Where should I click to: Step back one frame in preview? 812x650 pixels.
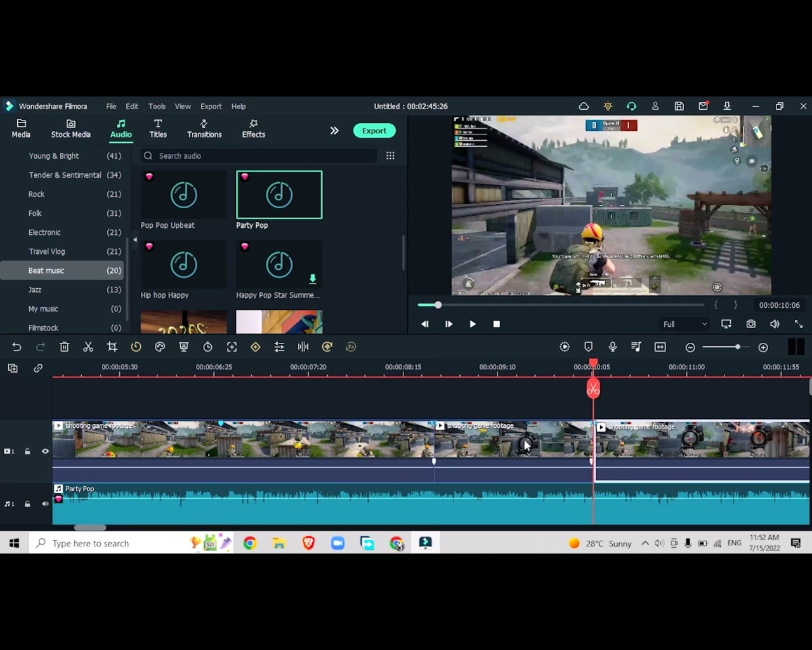click(424, 324)
